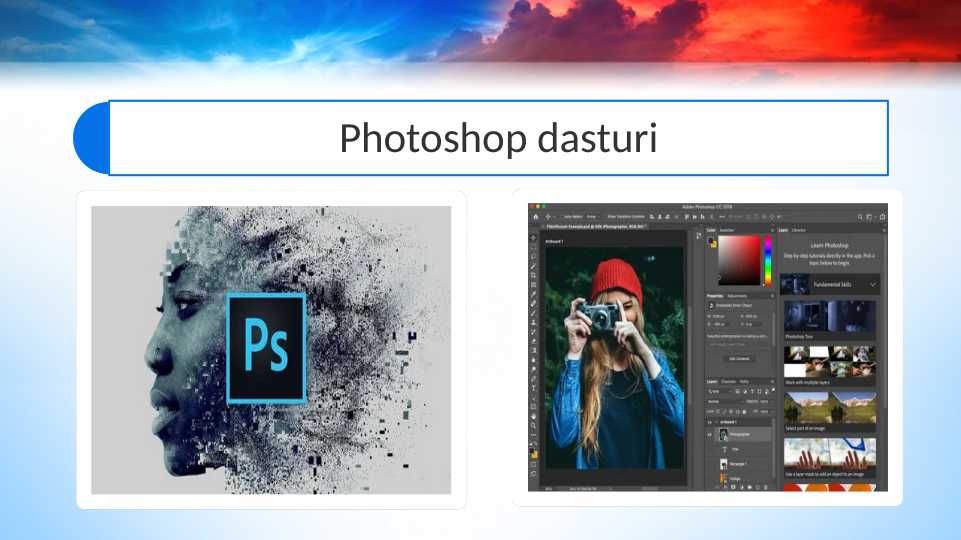Open the Normal blend mode dropdown

[724, 401]
